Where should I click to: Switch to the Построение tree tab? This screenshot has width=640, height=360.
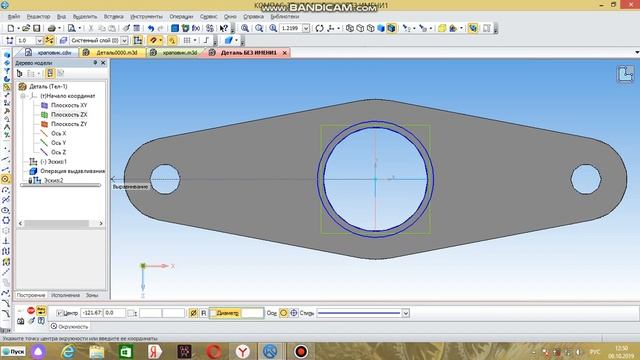pyautogui.click(x=31, y=295)
